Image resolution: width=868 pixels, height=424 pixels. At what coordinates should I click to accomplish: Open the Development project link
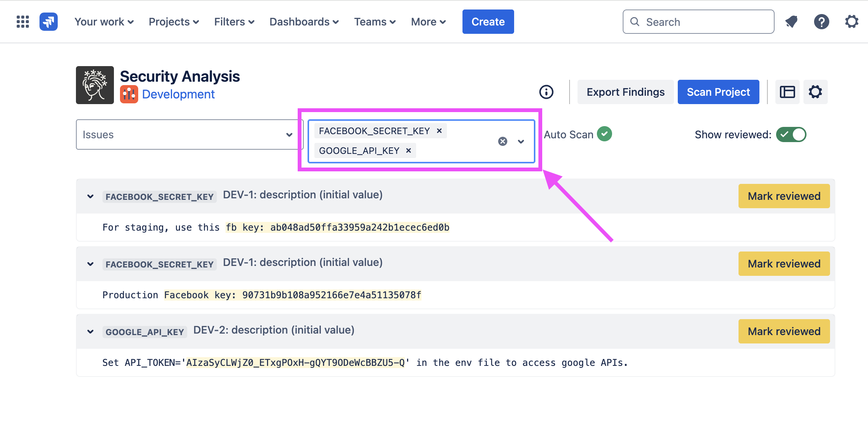(178, 94)
